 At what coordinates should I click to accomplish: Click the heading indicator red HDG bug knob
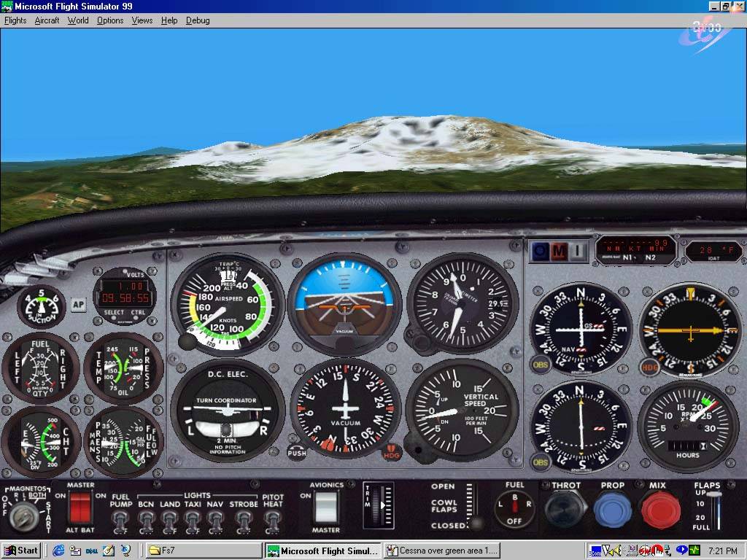click(x=392, y=452)
